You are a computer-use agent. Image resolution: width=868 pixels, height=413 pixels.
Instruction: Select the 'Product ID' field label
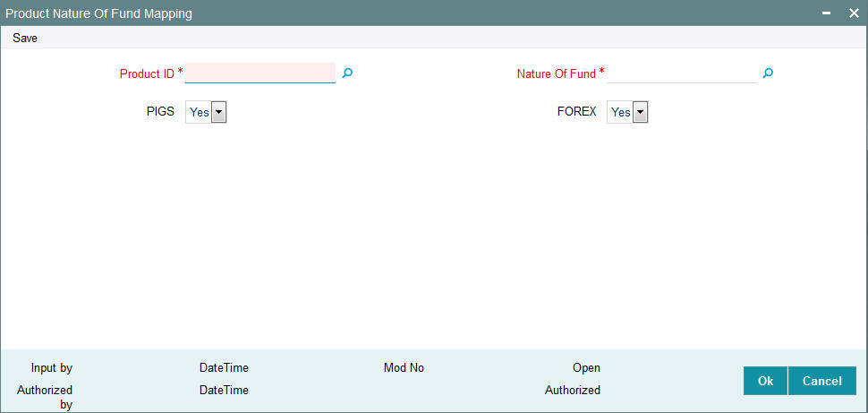click(x=148, y=73)
